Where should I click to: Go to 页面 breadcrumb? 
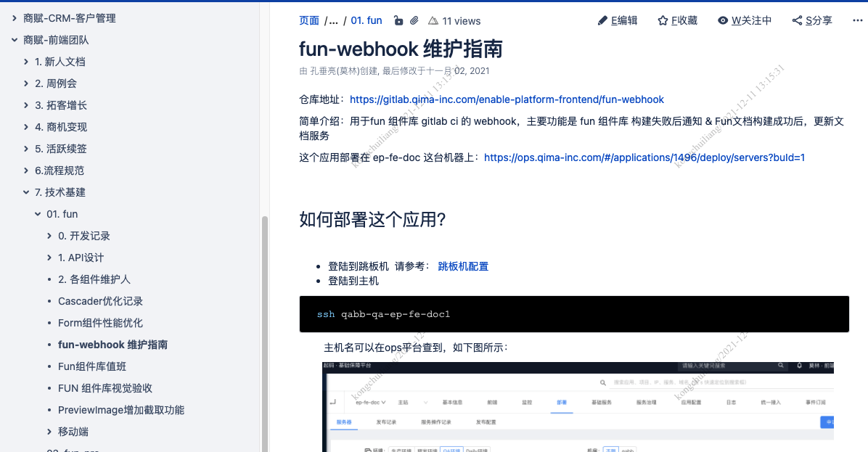pyautogui.click(x=309, y=20)
